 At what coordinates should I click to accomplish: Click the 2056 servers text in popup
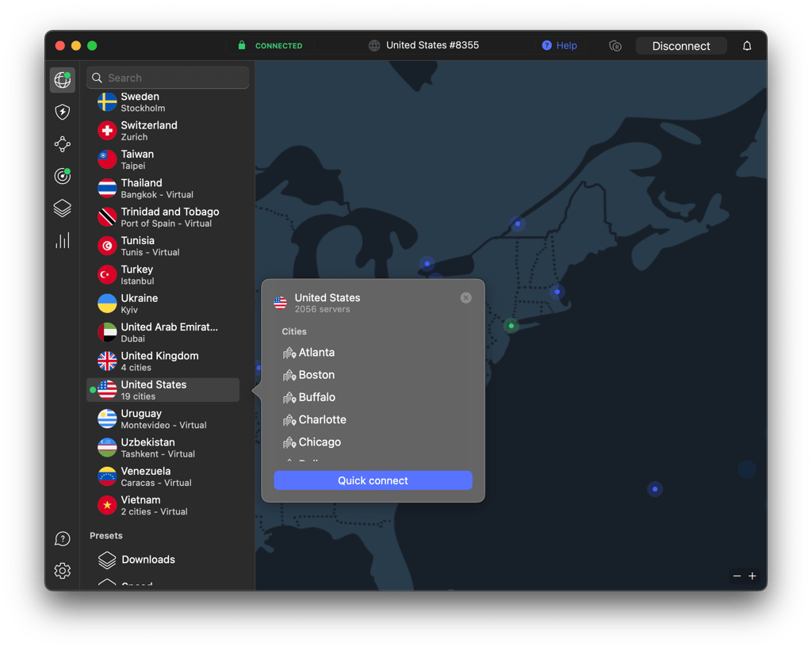click(322, 309)
